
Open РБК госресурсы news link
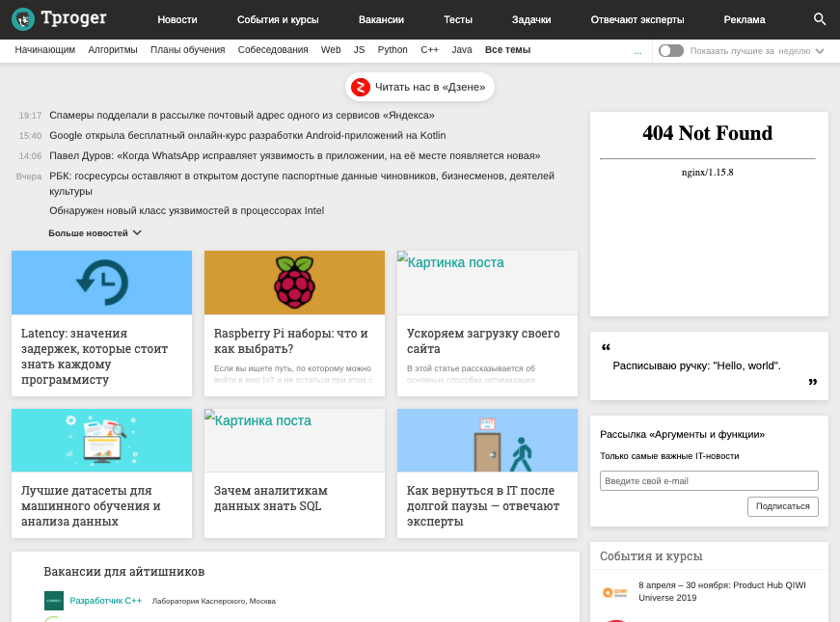tap(302, 183)
